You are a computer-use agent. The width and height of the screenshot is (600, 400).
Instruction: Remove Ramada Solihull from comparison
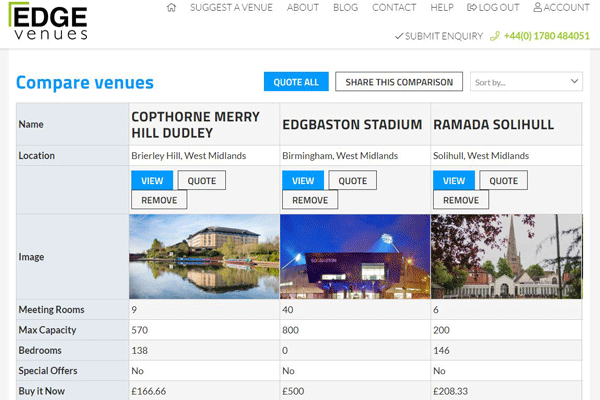coord(461,200)
